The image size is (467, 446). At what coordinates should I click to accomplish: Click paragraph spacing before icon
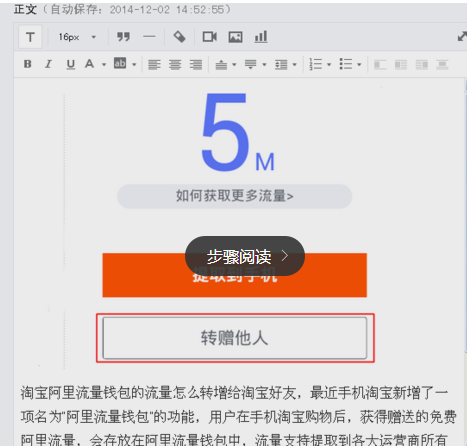pyautogui.click(x=221, y=64)
